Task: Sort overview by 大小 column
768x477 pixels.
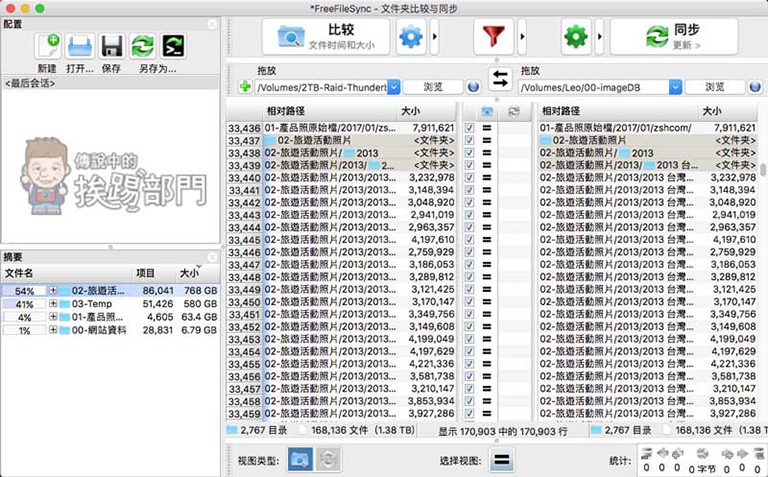Action: [x=198, y=273]
